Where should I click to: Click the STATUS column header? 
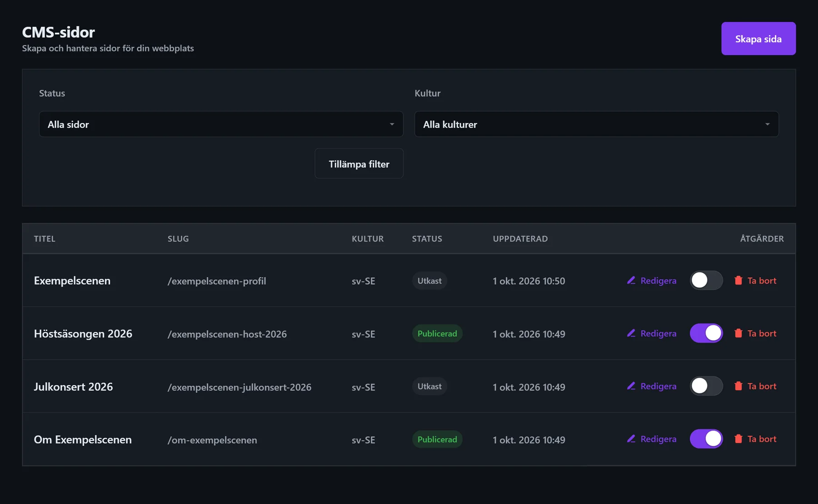coord(427,238)
